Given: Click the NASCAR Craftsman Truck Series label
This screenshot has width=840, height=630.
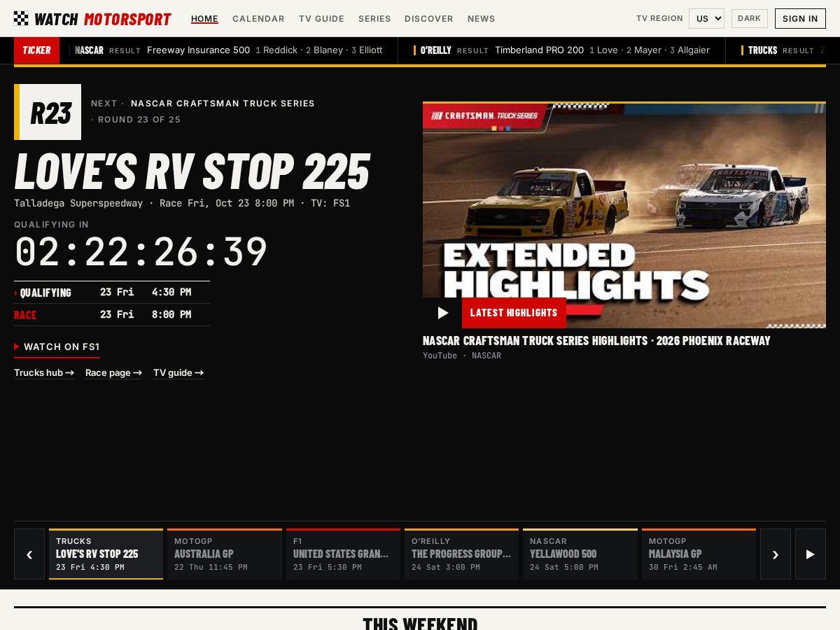Looking at the screenshot, I should point(223,104).
